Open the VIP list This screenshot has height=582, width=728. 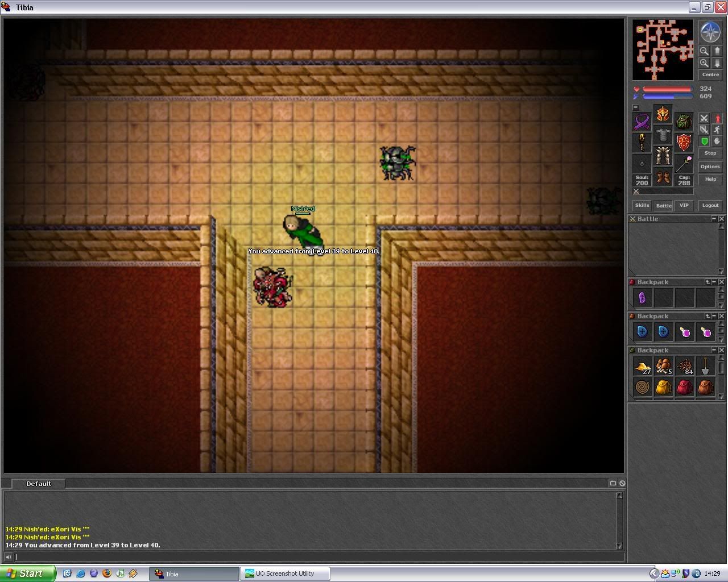[684, 205]
